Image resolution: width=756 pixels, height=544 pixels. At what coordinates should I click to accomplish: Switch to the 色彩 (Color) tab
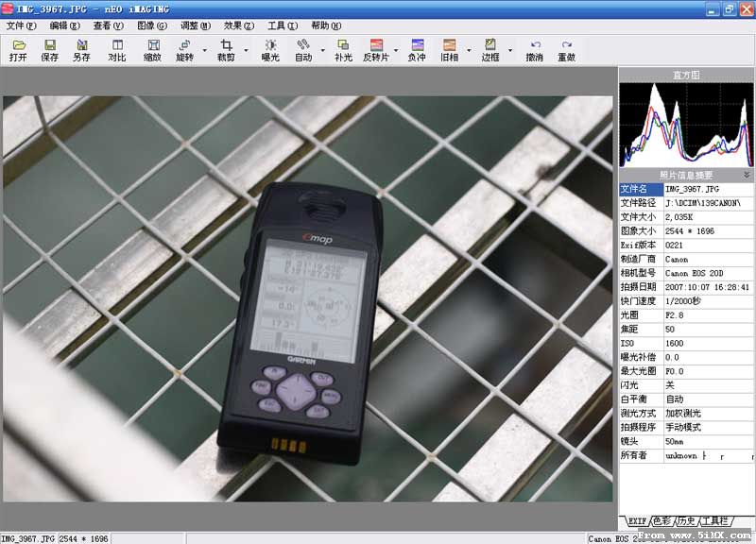click(661, 521)
